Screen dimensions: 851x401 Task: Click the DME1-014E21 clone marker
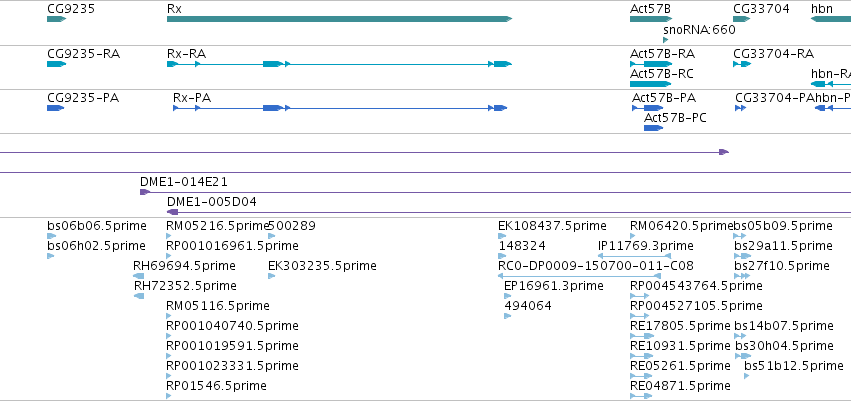tap(145, 192)
